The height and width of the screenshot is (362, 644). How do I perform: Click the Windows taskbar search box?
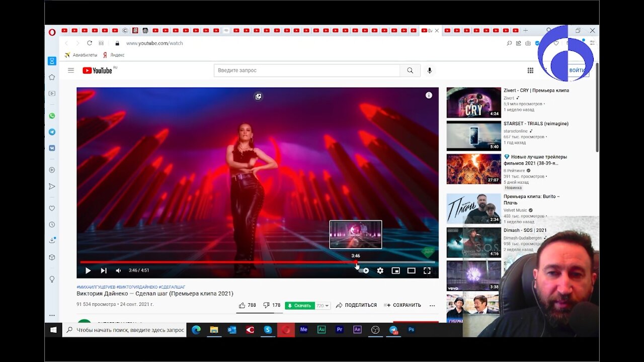pyautogui.click(x=124, y=330)
